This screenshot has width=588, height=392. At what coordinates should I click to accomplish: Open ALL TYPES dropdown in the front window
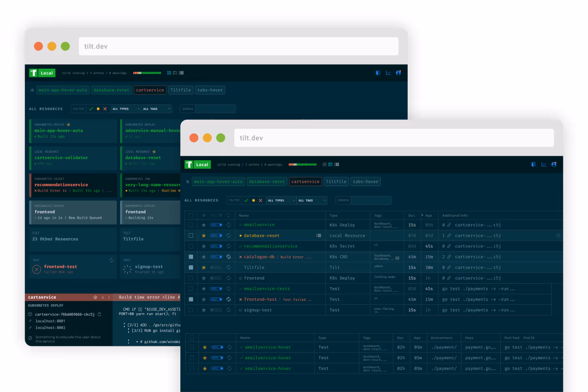coord(281,200)
